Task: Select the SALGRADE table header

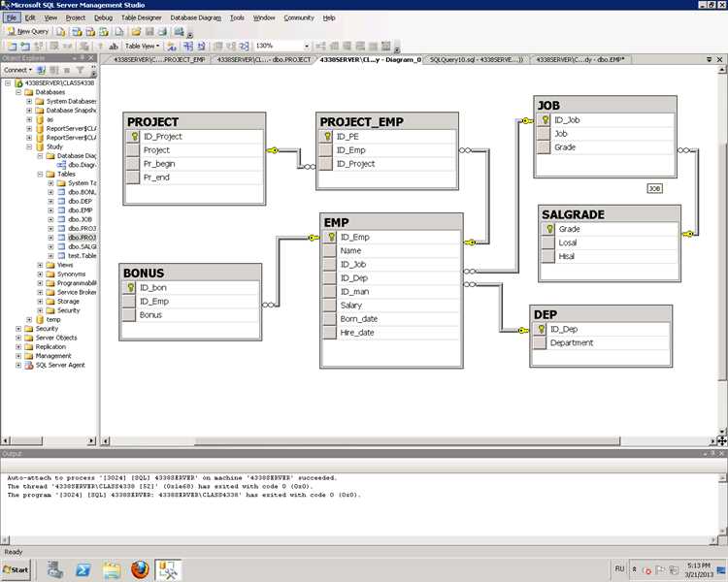Action: tap(610, 214)
